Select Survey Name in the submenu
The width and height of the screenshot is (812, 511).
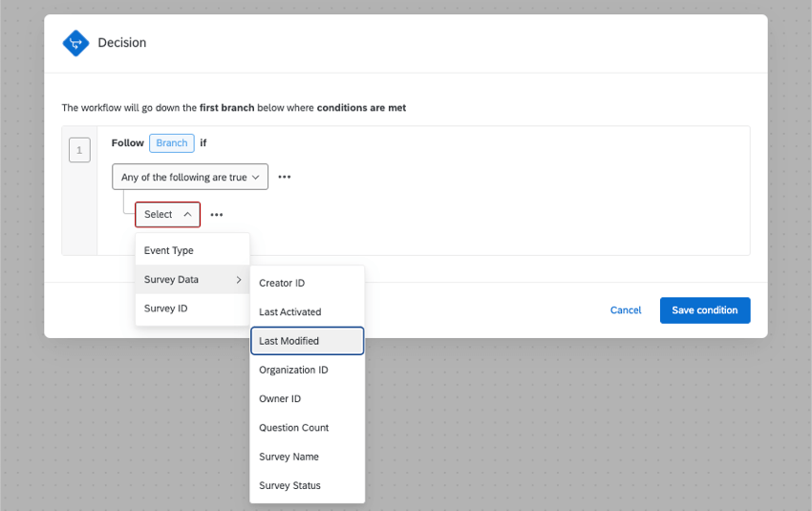(288, 457)
